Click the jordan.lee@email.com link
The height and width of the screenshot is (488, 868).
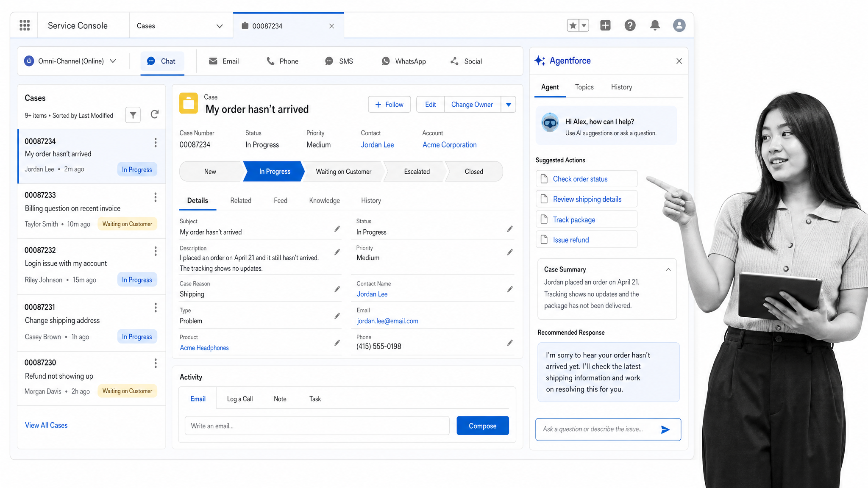coord(387,321)
